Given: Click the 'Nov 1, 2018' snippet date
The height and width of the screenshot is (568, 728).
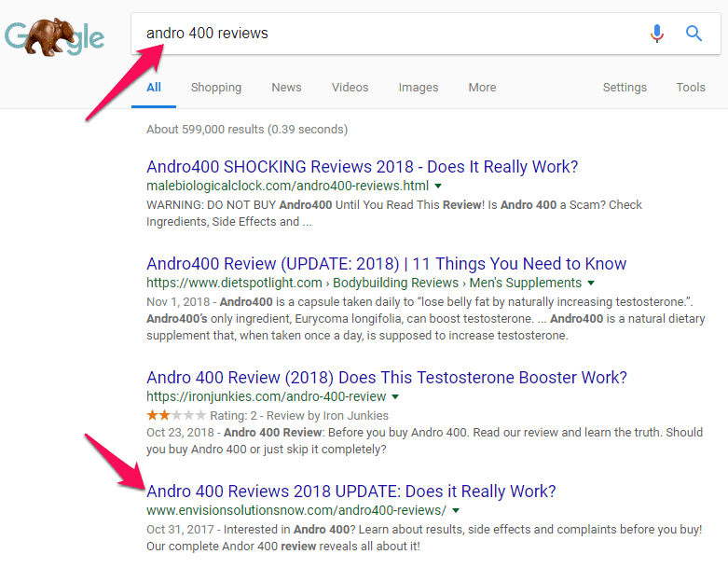Looking at the screenshot, I should pos(178,302).
